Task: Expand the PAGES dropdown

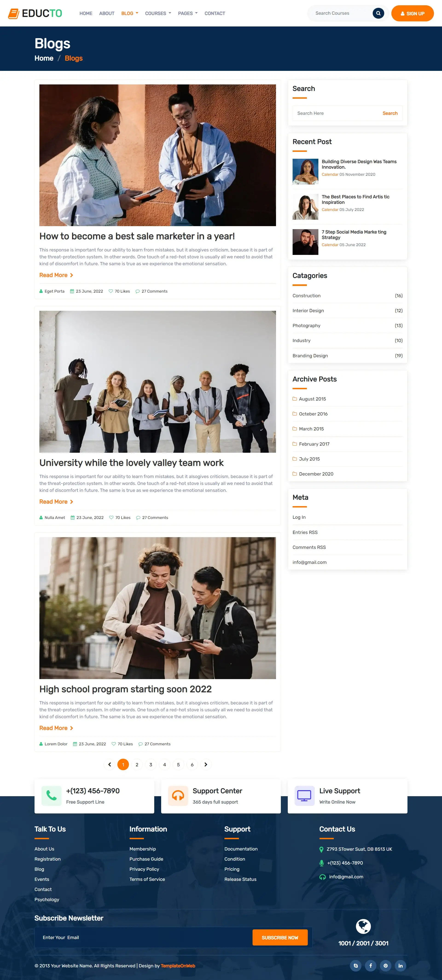Action: click(x=187, y=13)
